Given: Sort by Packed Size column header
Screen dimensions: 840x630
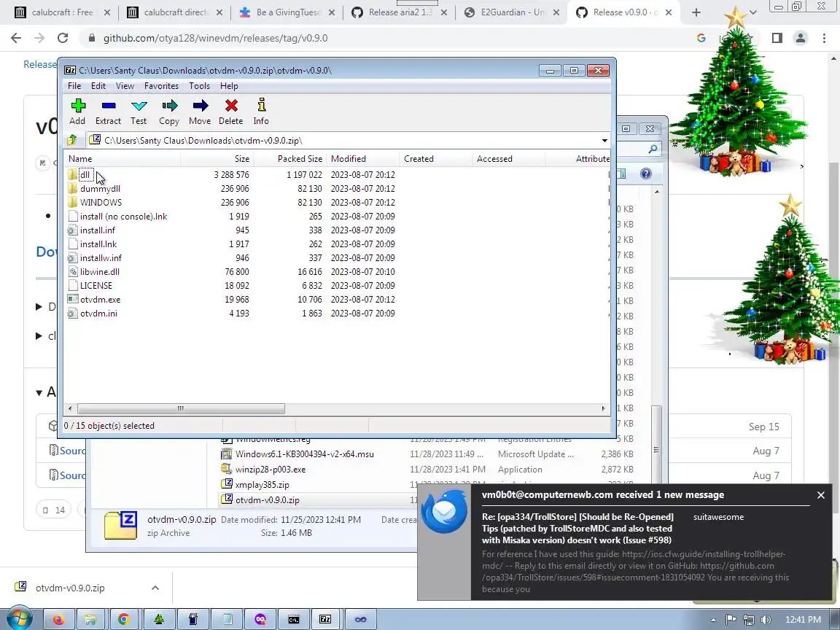Looking at the screenshot, I should coord(289,158).
